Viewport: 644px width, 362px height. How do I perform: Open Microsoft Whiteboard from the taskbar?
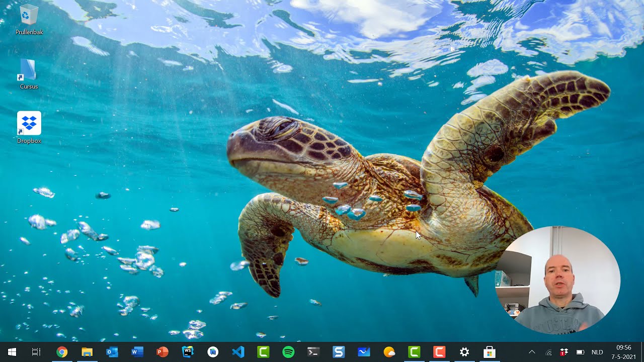click(364, 352)
